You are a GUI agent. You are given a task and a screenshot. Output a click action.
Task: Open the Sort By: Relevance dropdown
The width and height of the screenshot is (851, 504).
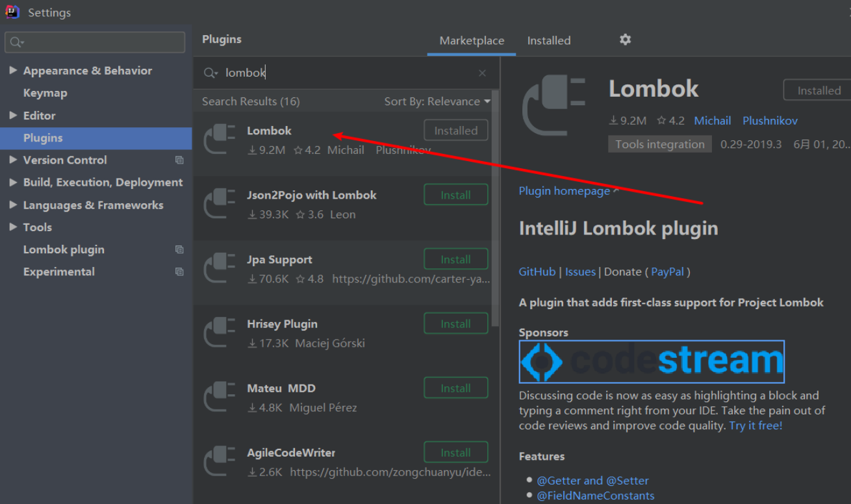pyautogui.click(x=437, y=101)
